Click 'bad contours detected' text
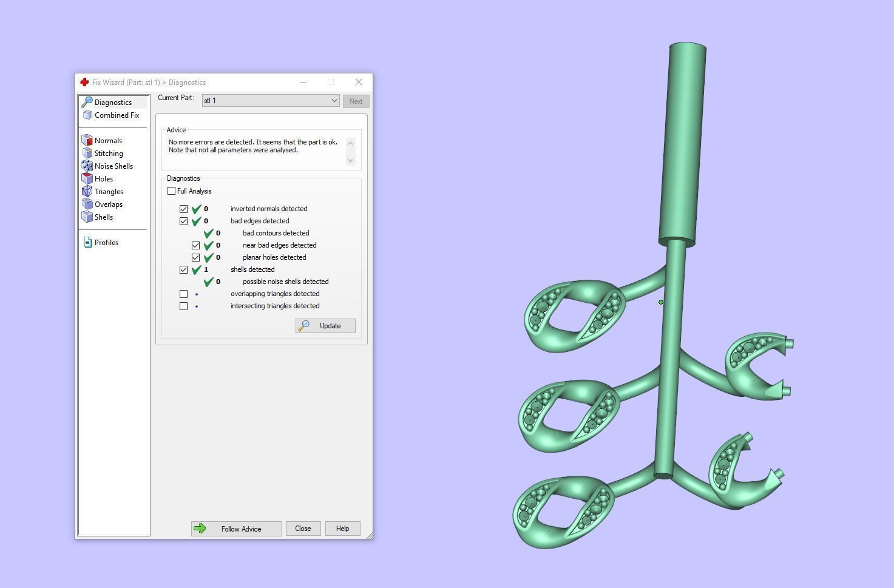 tap(276, 233)
